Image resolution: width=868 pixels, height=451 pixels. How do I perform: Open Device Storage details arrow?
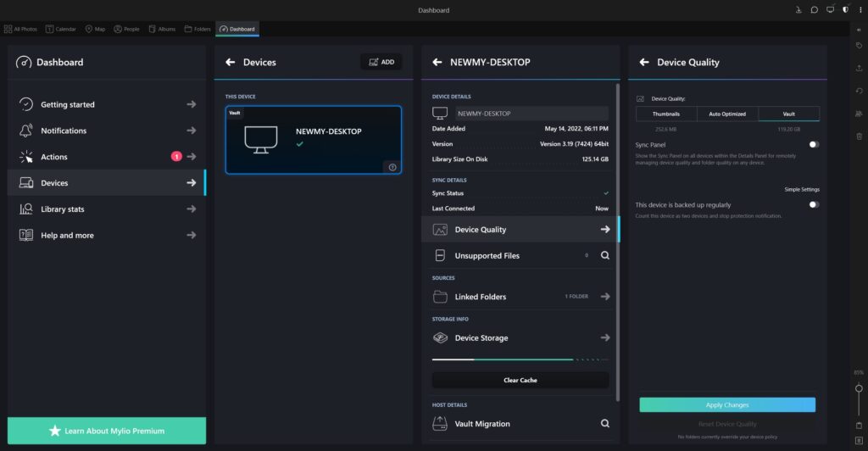[x=605, y=337]
